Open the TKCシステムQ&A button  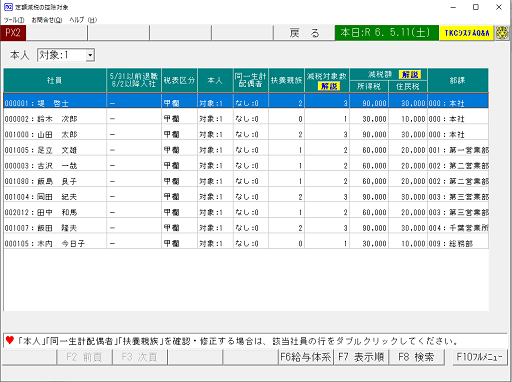pos(466,33)
